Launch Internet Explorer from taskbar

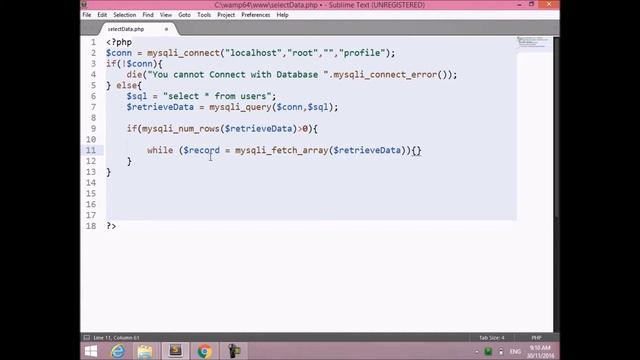118,351
